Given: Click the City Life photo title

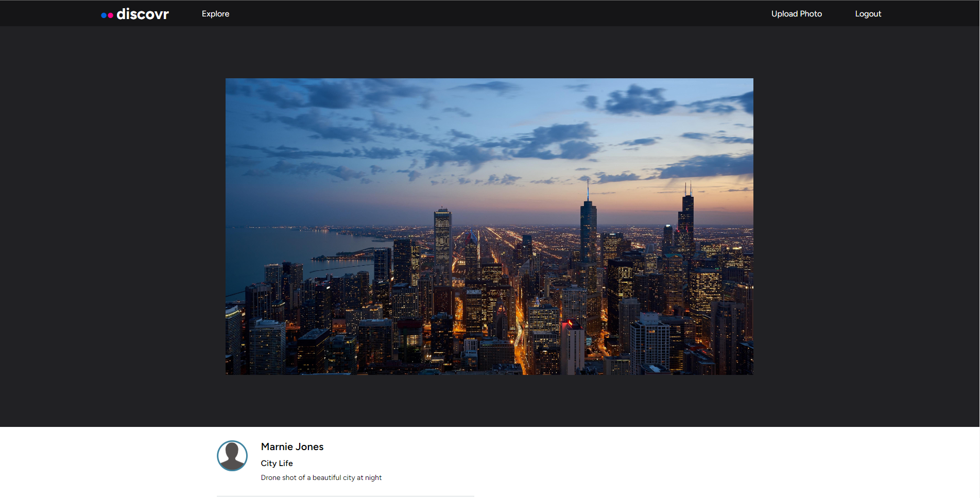Looking at the screenshot, I should coord(276,463).
